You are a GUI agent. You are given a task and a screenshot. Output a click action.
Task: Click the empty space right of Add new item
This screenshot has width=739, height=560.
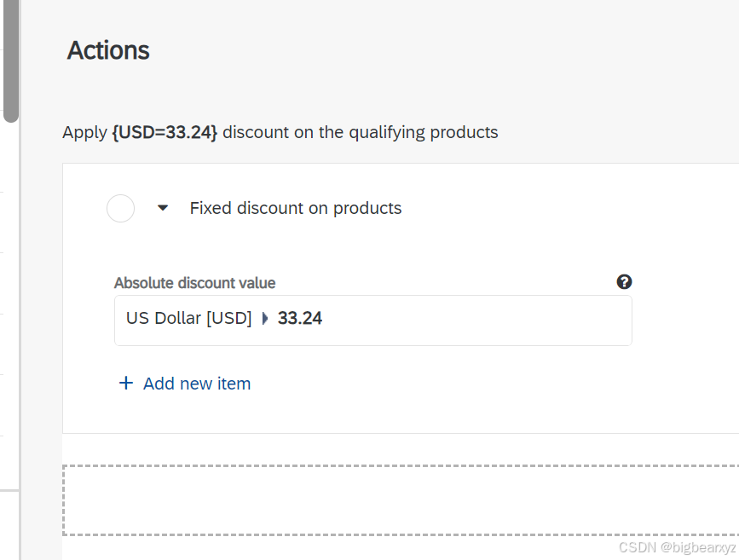[x=443, y=384]
